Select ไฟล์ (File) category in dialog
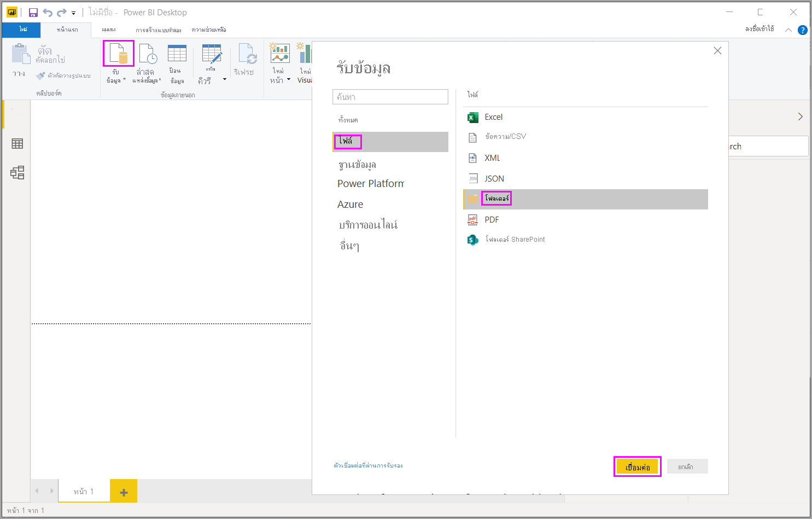Image resolution: width=812 pixels, height=519 pixels. [390, 142]
